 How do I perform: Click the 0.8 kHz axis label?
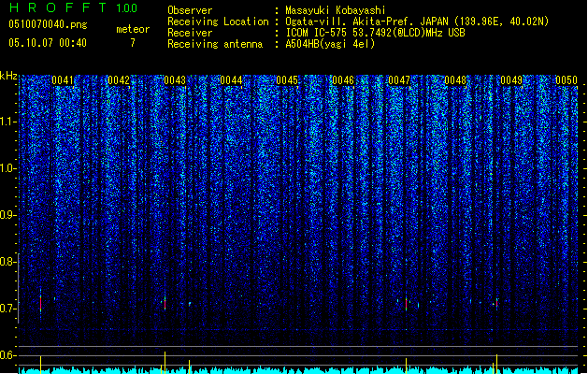[8, 262]
